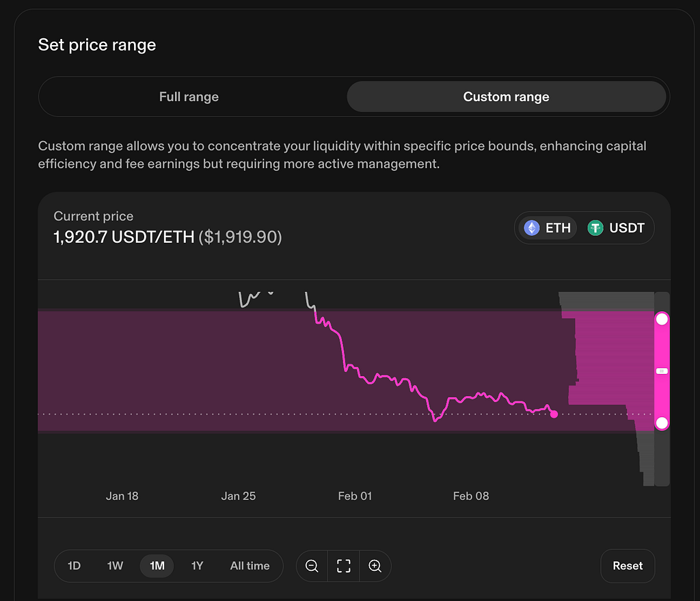Screen dimensions: 700x601
Task: Click the zoom in magnifier icon
Action: (x=375, y=565)
